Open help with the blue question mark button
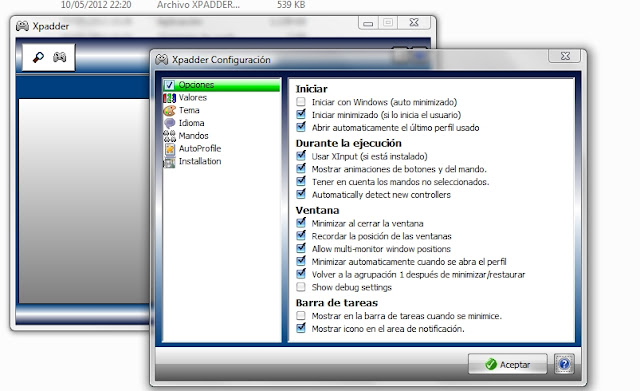640x391 pixels. [x=564, y=364]
